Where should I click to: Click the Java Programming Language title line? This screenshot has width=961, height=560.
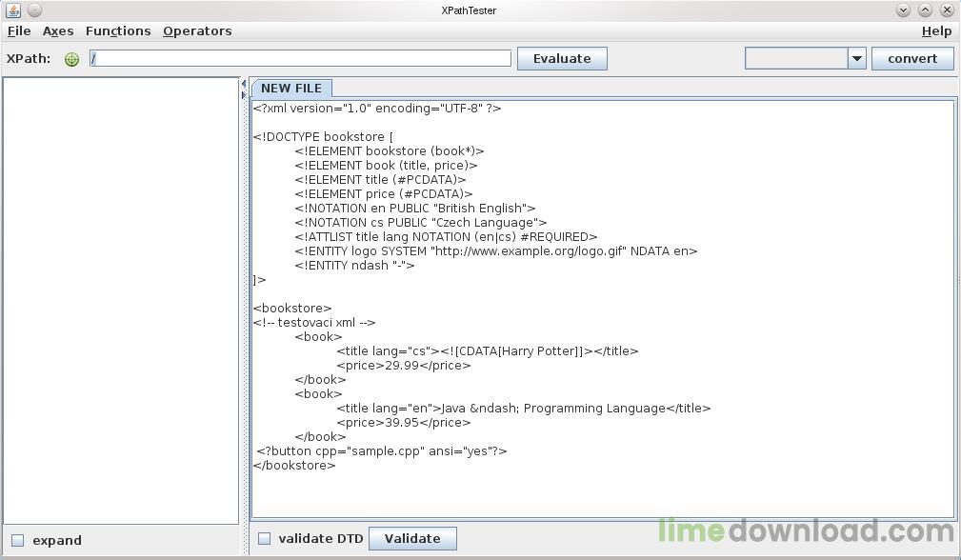click(524, 408)
